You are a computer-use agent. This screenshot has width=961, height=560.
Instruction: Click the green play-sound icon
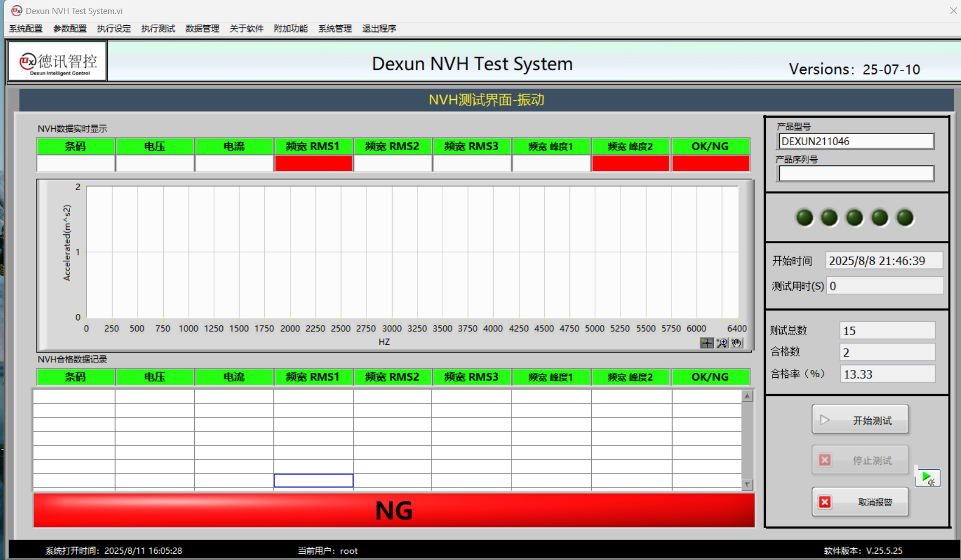[x=928, y=478]
